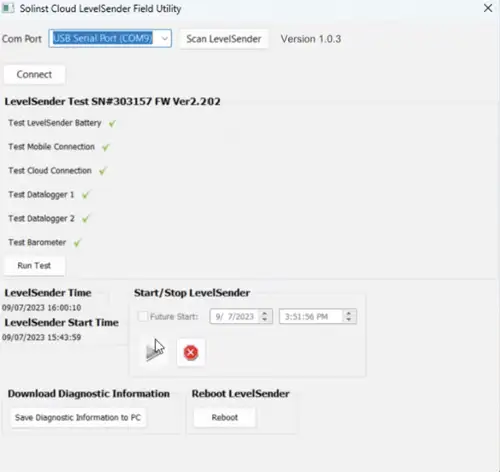Screen dimensions: 500x472
Task: Click the Test Mobile Connection checkmark
Action: tap(106, 147)
